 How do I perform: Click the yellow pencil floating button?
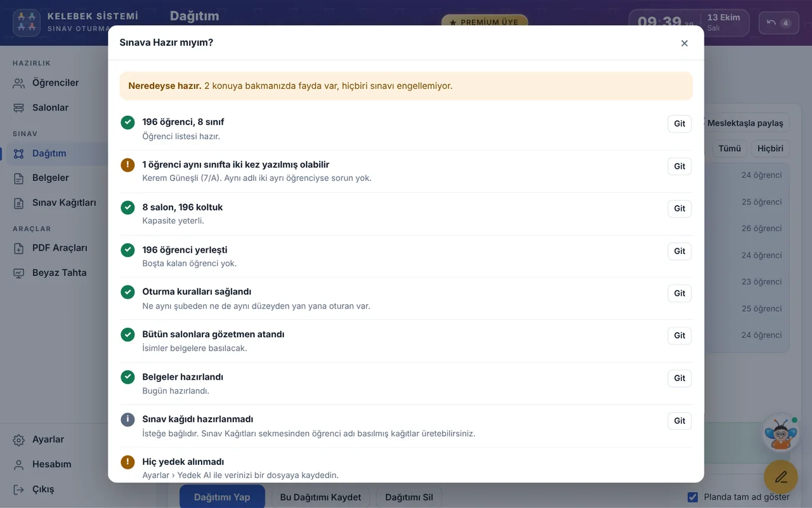(x=780, y=477)
